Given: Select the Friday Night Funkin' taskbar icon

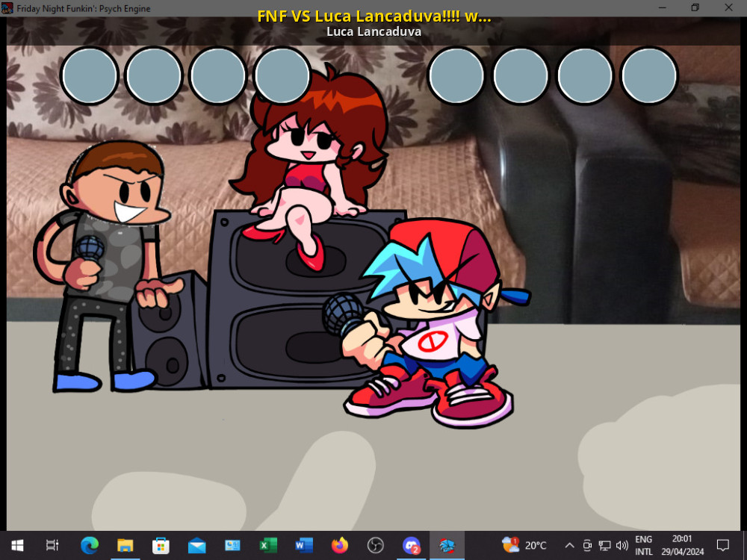Looking at the screenshot, I should coord(447,546).
